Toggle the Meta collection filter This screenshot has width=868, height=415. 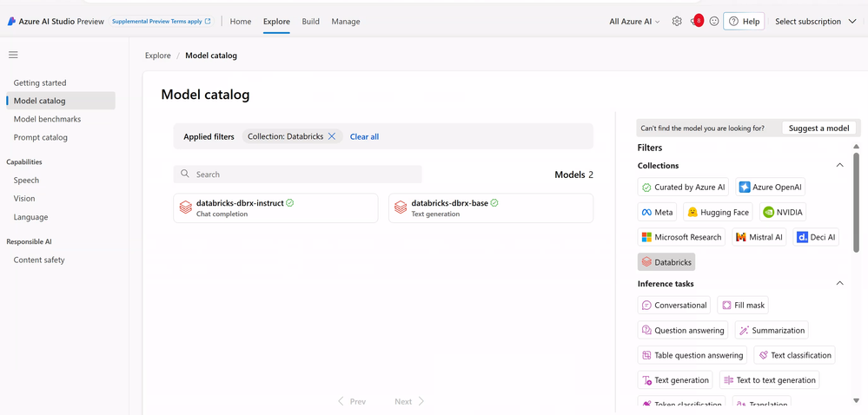657,213
